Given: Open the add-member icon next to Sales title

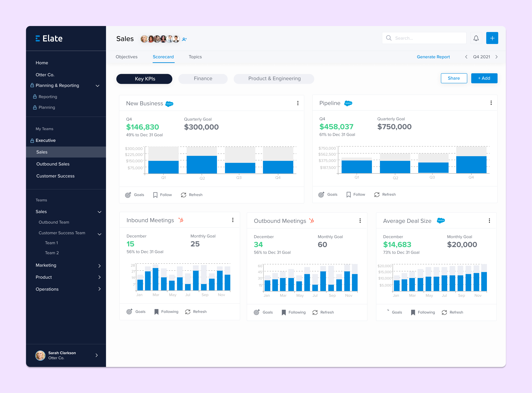Looking at the screenshot, I should click(x=185, y=39).
